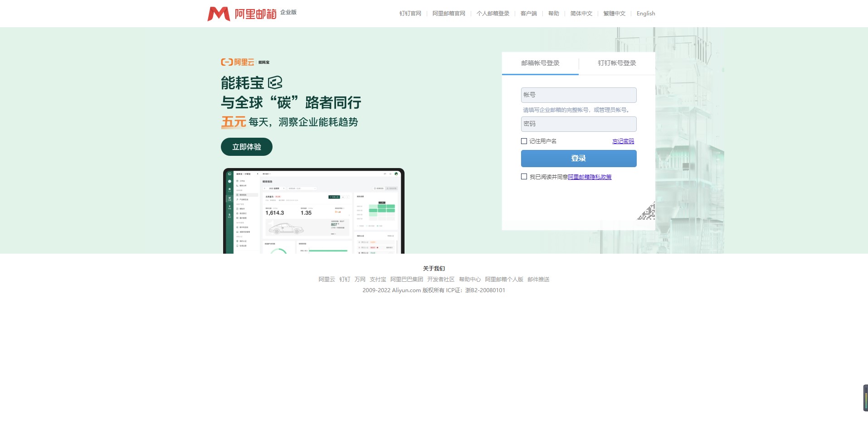This screenshot has width=868, height=424.
Task: Open 阿里邮箱官网 in top navigation
Action: (x=449, y=14)
